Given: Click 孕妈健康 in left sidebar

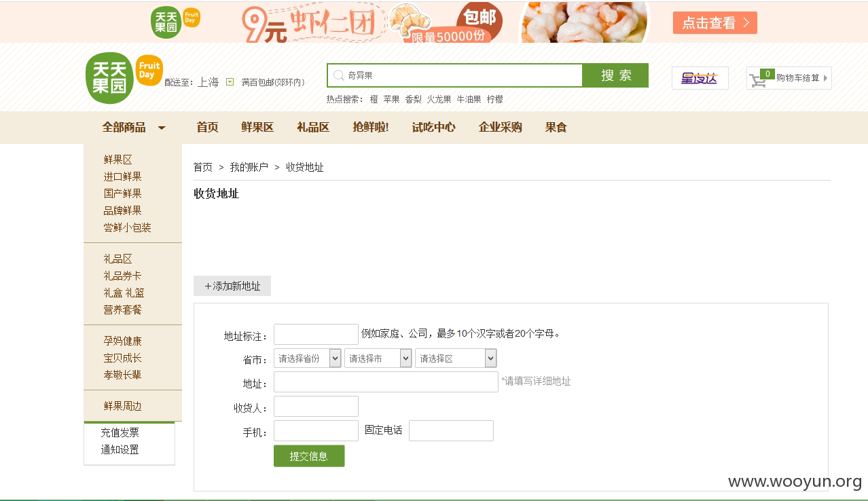Looking at the screenshot, I should [x=122, y=341].
